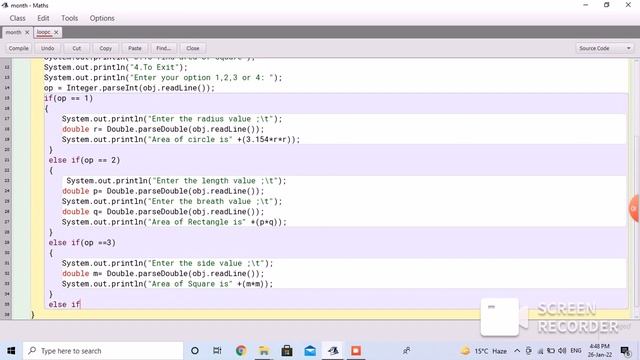Screen dimensions: 640x360
Task: Show hidden system tray icons chevron
Action: click(x=517, y=351)
